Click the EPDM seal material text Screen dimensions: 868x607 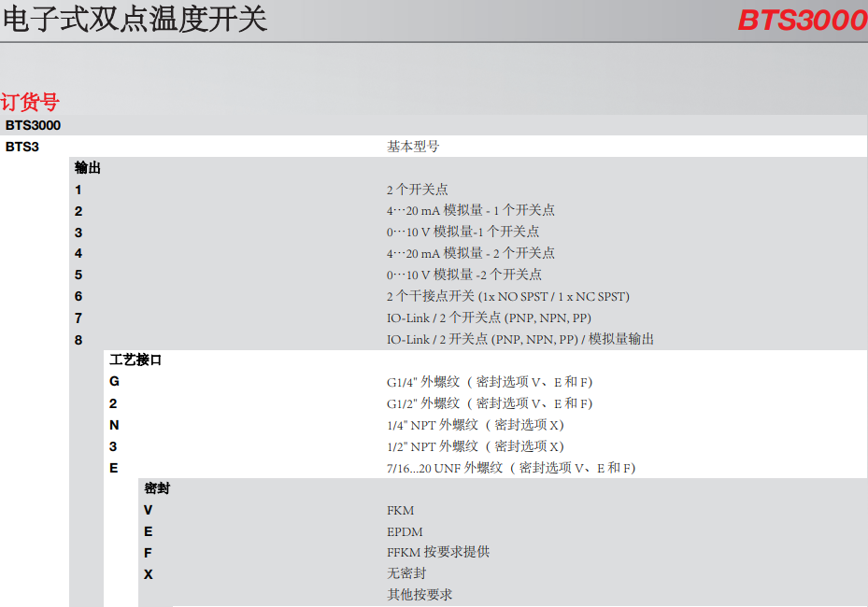click(405, 531)
